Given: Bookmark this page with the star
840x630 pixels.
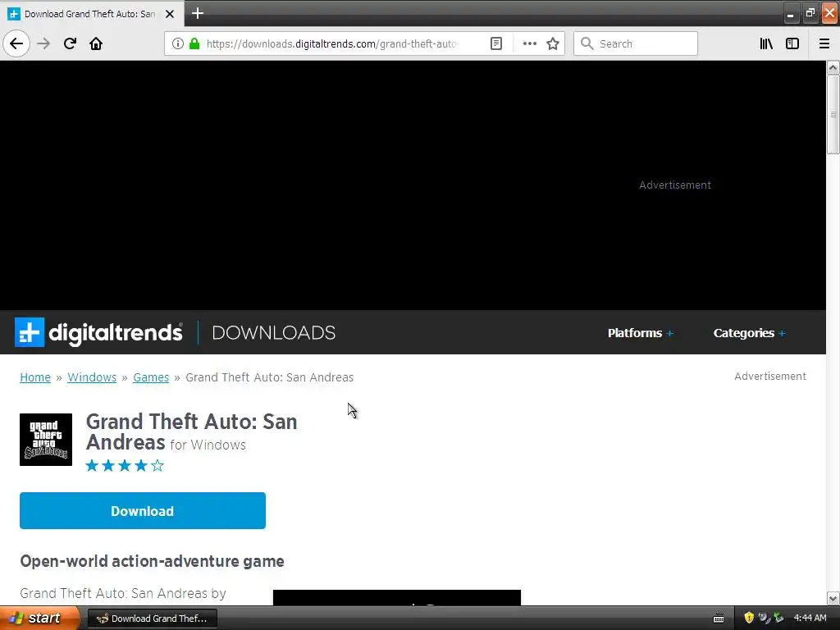Looking at the screenshot, I should (x=553, y=43).
